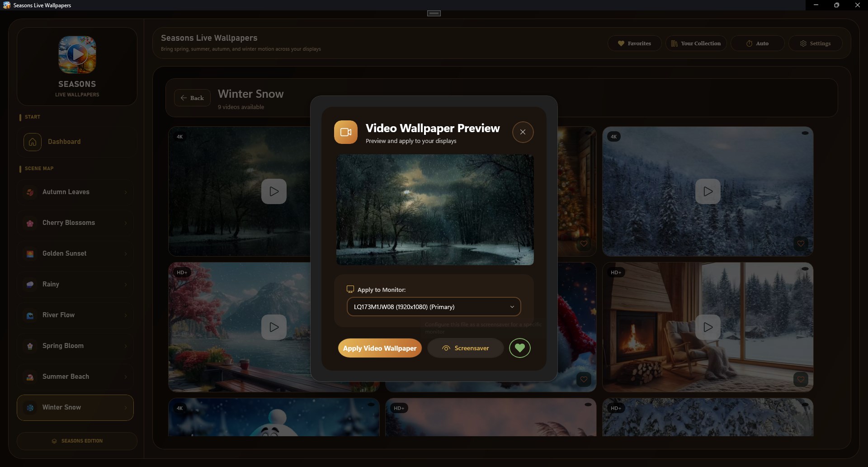Play the dark forest 4K video
The width and height of the screenshot is (868, 467).
pyautogui.click(x=274, y=191)
